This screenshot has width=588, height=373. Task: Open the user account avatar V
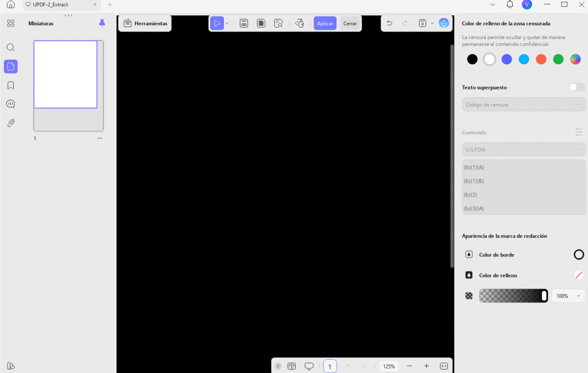(527, 5)
